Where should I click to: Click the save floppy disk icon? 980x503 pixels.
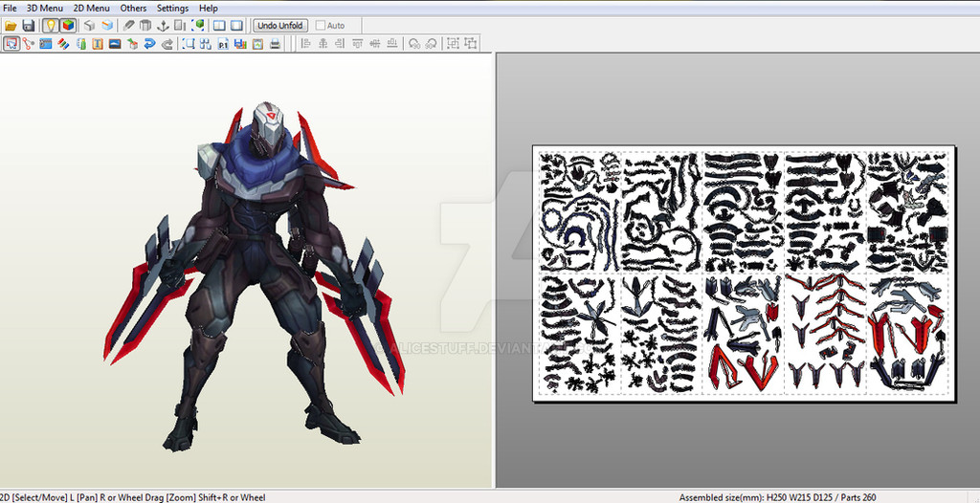[28, 26]
